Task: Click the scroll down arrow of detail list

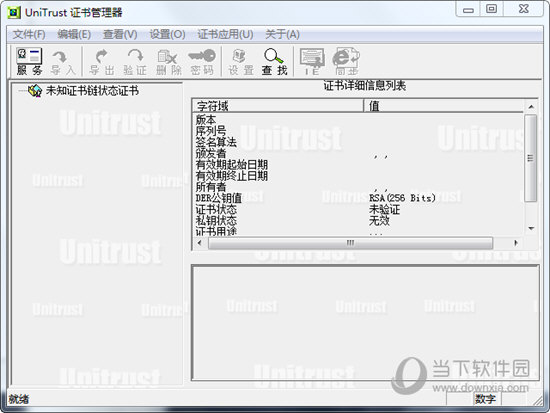Action: pos(531,228)
